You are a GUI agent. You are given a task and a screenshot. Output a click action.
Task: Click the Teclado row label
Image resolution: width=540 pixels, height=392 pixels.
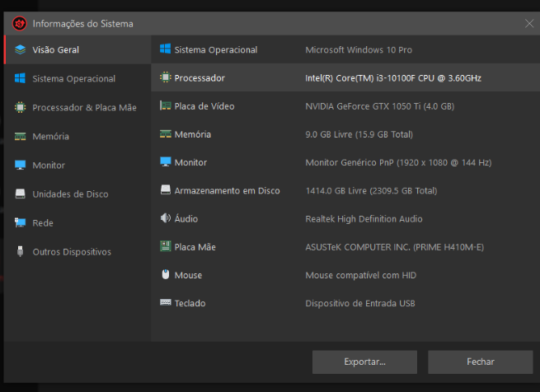190,303
